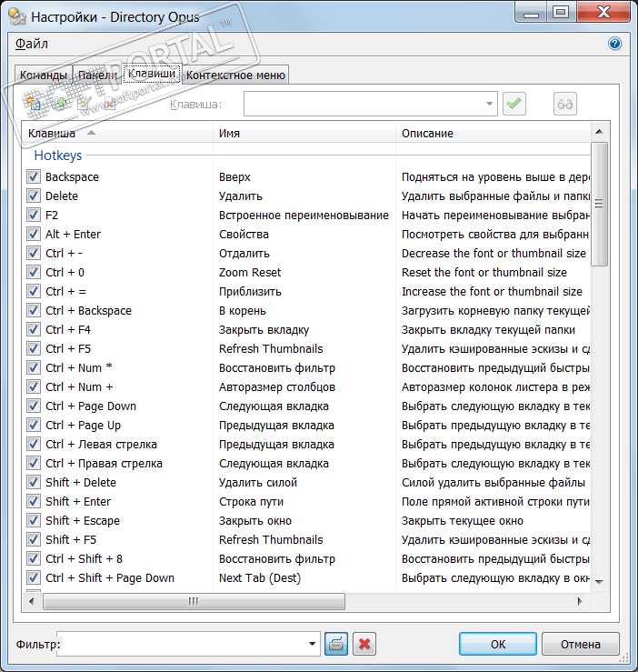Click the new hotkey icon in toolbar
Screen dimensions: 638x672
(34, 104)
